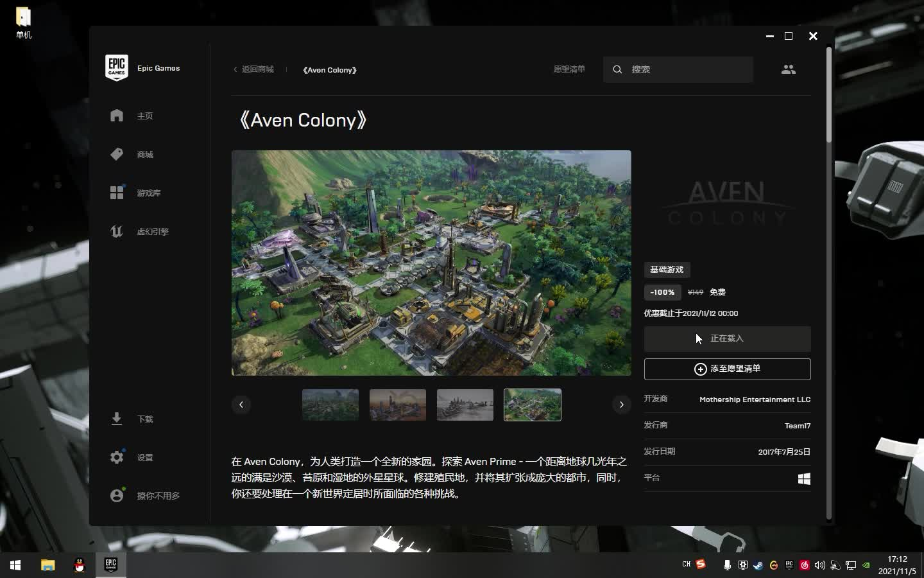Click the volume speaker tray icon
Image resolution: width=924 pixels, height=578 pixels.
[819, 565]
